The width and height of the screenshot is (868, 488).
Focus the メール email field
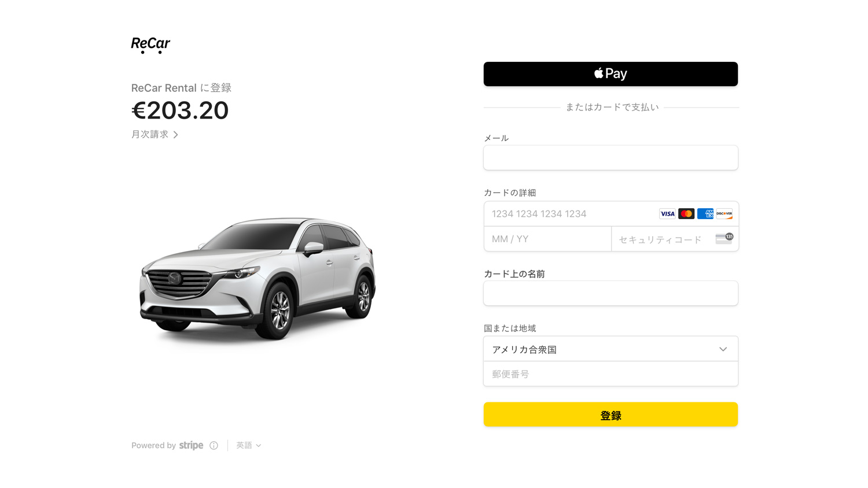point(610,158)
